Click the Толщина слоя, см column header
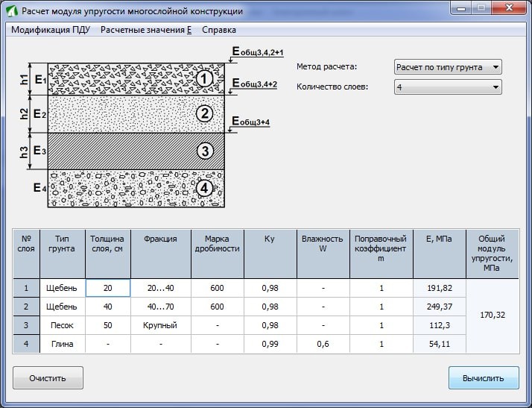 click(108, 254)
